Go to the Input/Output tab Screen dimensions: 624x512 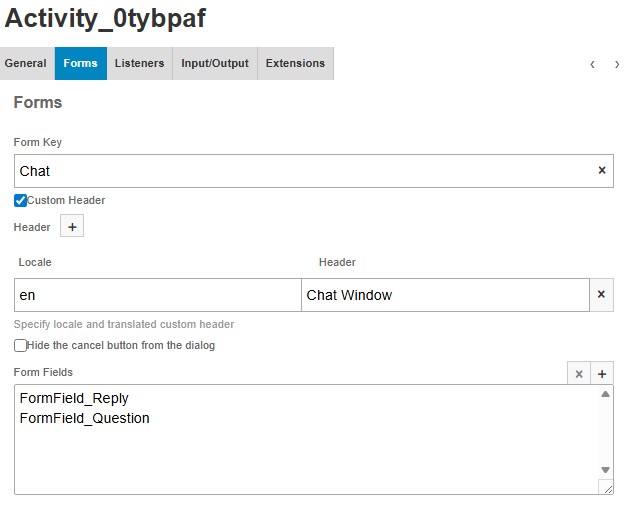215,63
